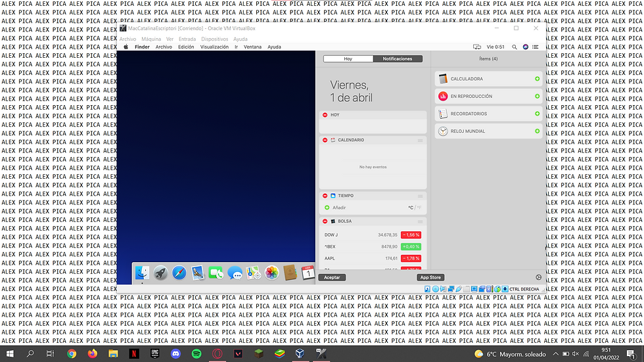Viewport: 644px width, 362px height.
Task: Add the En Reproducción widget
Action: [538, 96]
